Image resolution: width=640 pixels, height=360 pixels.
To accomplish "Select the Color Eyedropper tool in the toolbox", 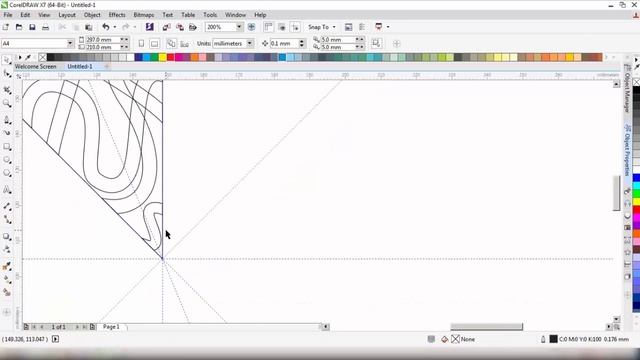I will [x=7, y=266].
